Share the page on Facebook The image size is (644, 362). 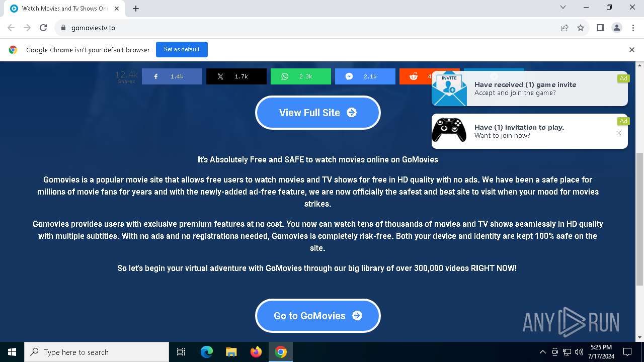tap(172, 76)
